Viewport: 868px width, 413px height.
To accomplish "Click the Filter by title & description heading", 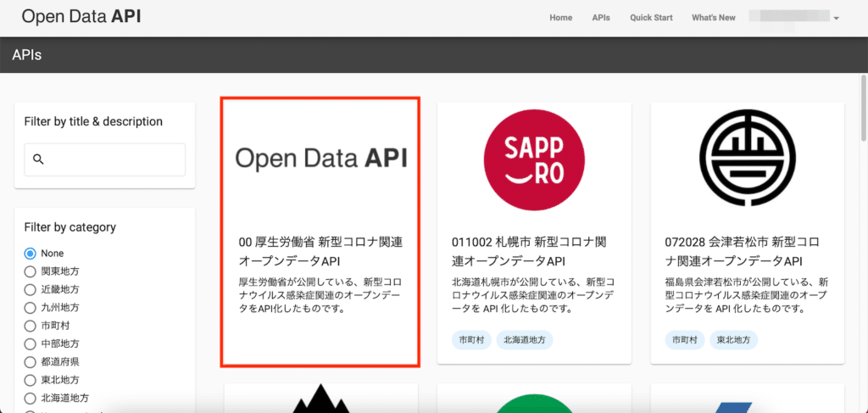I will 93,121.
